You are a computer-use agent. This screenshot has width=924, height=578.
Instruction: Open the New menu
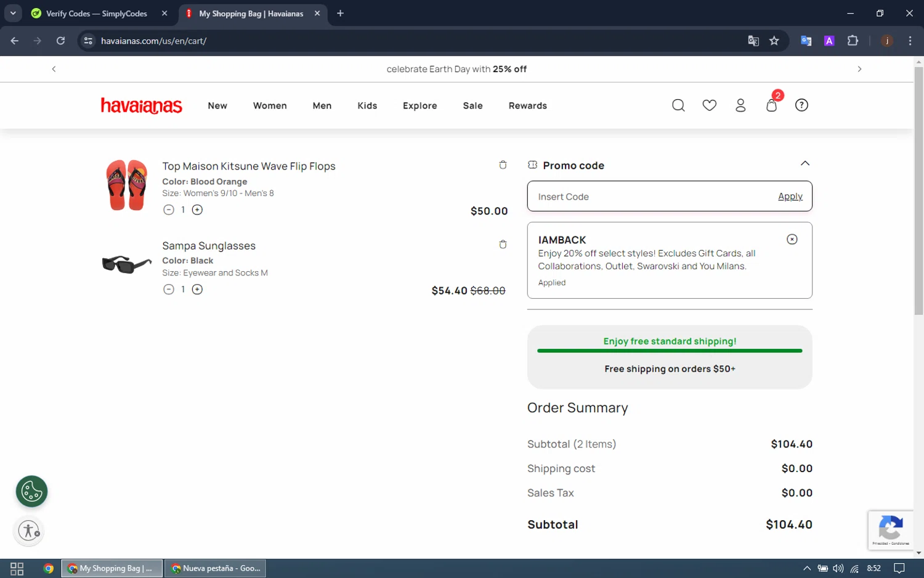click(217, 106)
